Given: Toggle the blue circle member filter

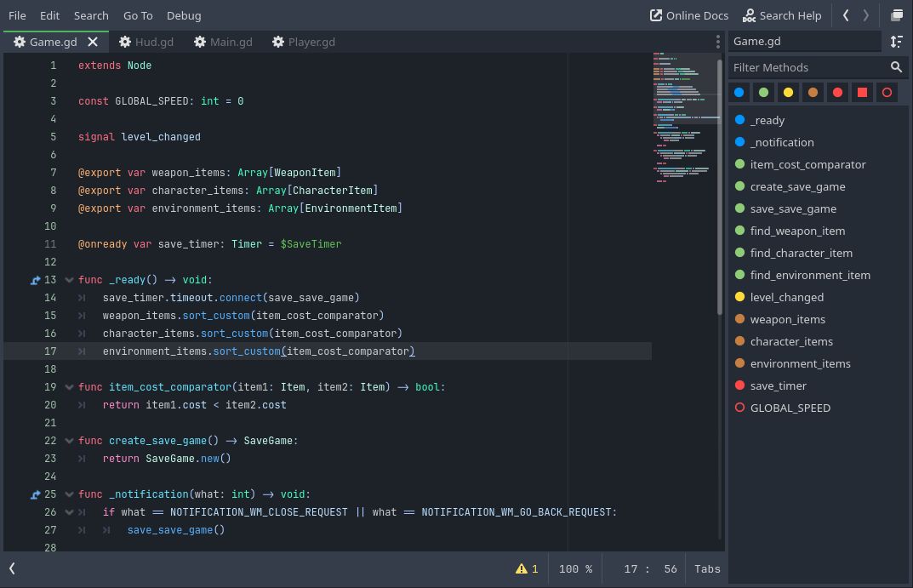Looking at the screenshot, I should (x=739, y=92).
